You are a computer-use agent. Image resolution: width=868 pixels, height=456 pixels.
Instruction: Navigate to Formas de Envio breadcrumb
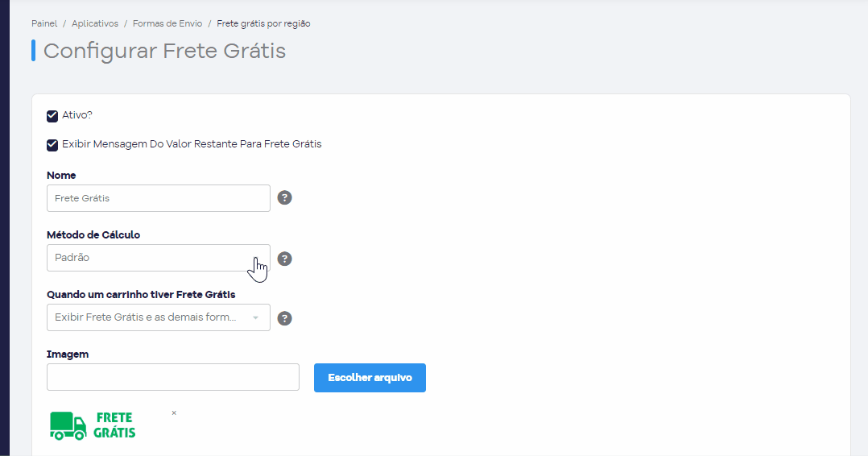[167, 24]
